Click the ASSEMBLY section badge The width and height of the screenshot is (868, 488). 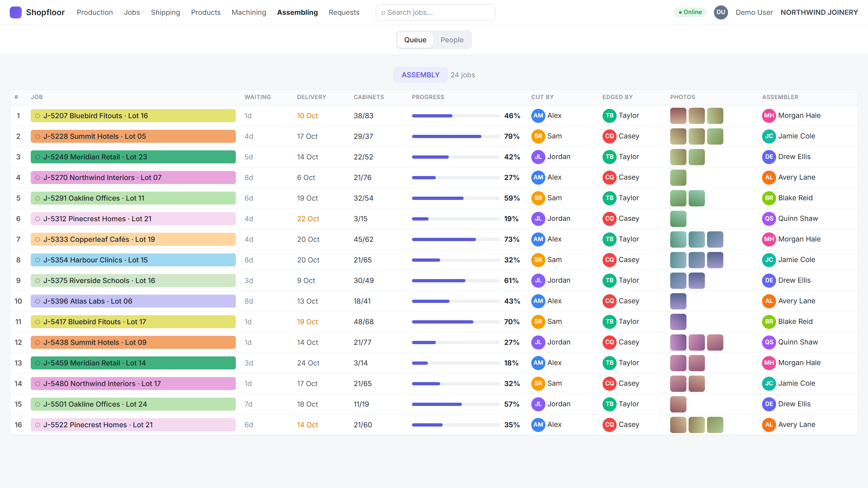point(420,75)
